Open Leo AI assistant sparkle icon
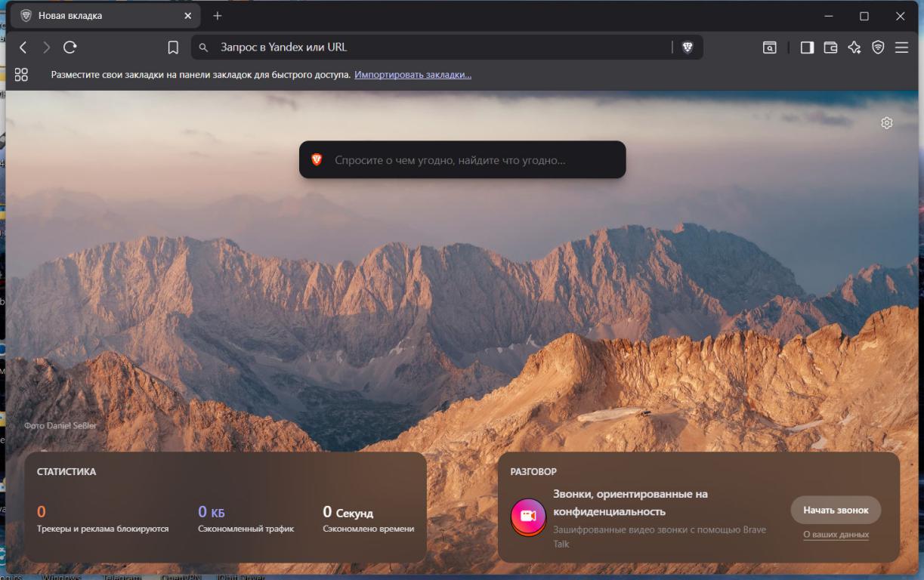 pyautogui.click(x=854, y=48)
